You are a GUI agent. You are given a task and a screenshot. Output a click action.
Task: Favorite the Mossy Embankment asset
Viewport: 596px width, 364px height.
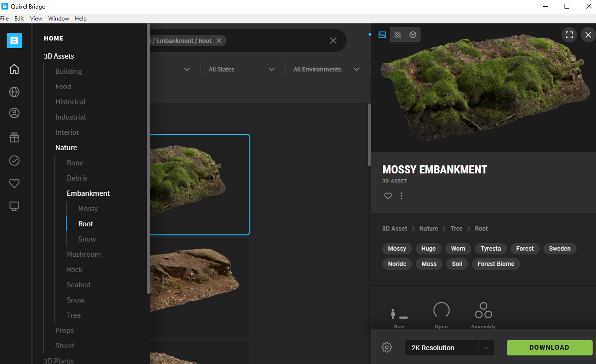pyautogui.click(x=388, y=196)
